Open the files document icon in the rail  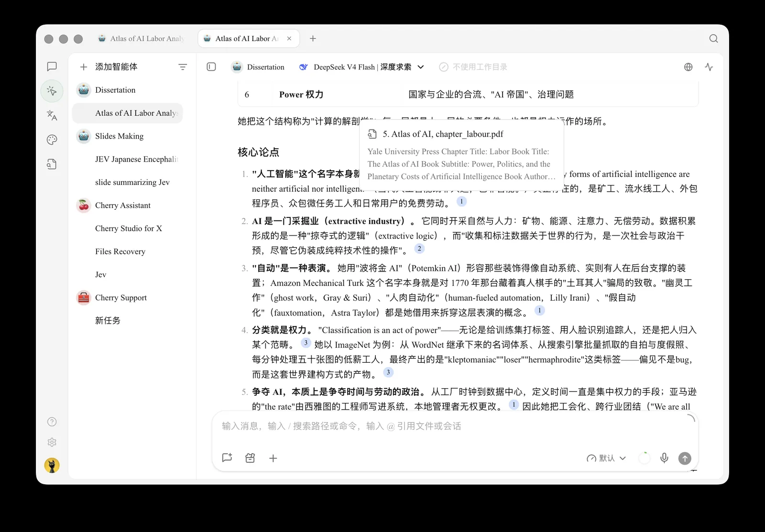click(52, 164)
